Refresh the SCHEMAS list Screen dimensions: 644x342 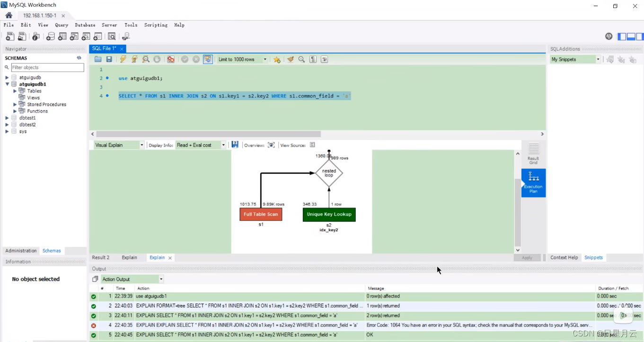coord(79,58)
